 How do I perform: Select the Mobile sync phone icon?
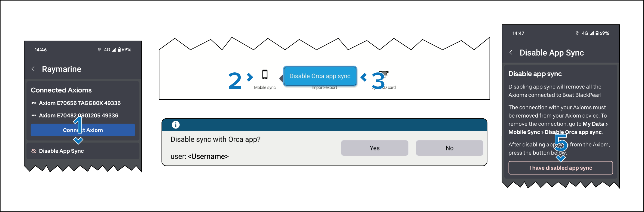click(x=265, y=75)
